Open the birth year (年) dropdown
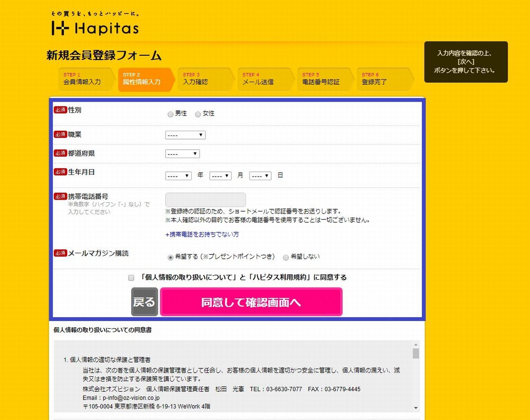The width and height of the screenshot is (530, 420). (x=178, y=176)
